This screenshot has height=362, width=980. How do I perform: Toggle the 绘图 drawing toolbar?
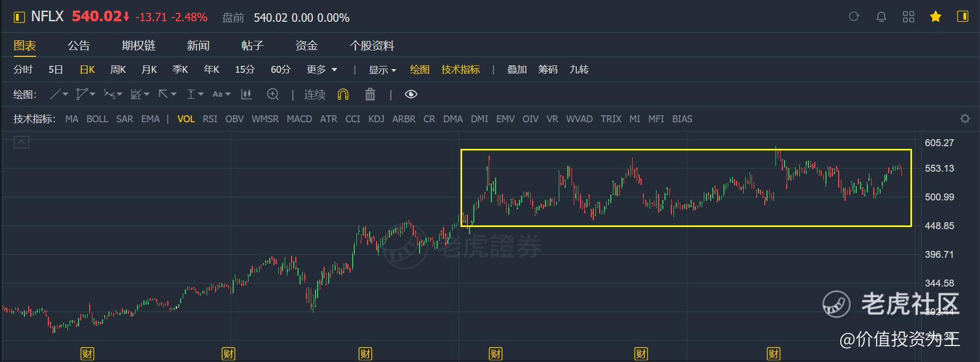point(420,70)
